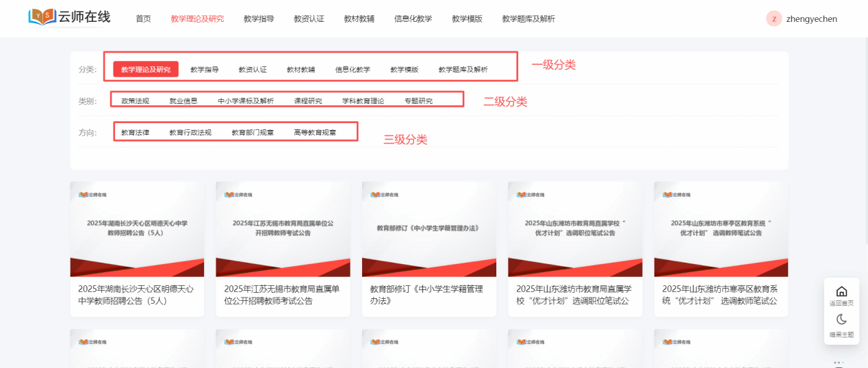Viewport: 868px width, 368px height.
Task: Filter by 政策法规 type
Action: tap(135, 101)
